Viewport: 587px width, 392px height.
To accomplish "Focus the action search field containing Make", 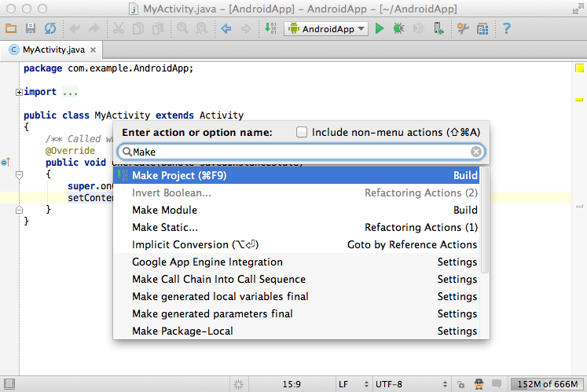I will tap(302, 152).
